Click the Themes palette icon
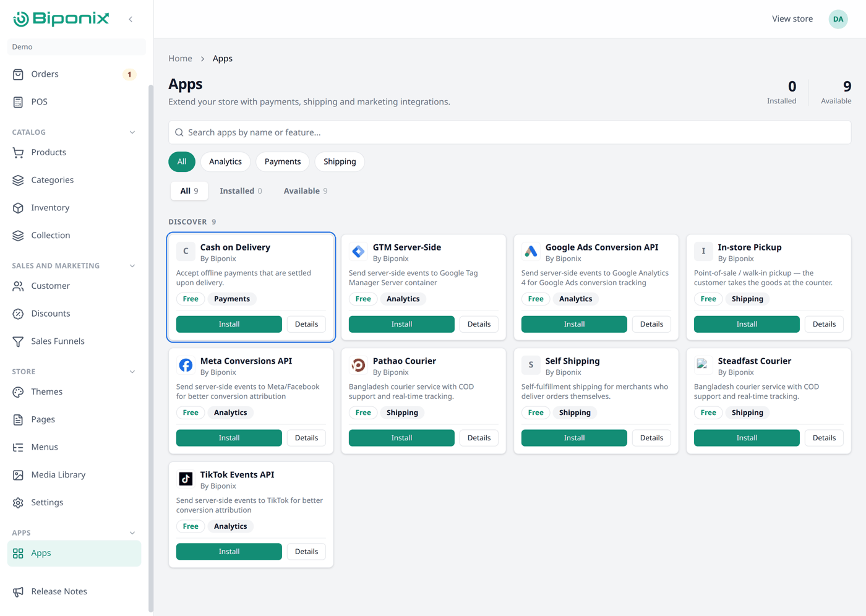The height and width of the screenshot is (616, 866). (x=18, y=392)
